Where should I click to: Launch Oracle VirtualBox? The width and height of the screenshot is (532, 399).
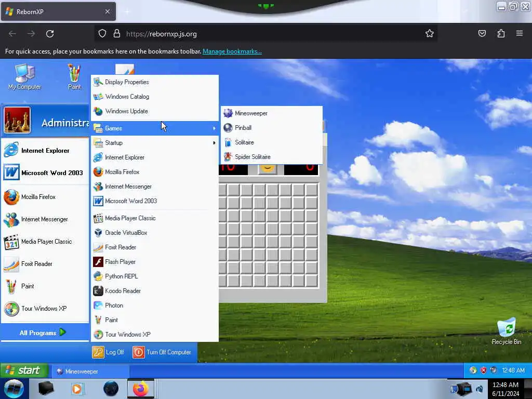point(155,233)
